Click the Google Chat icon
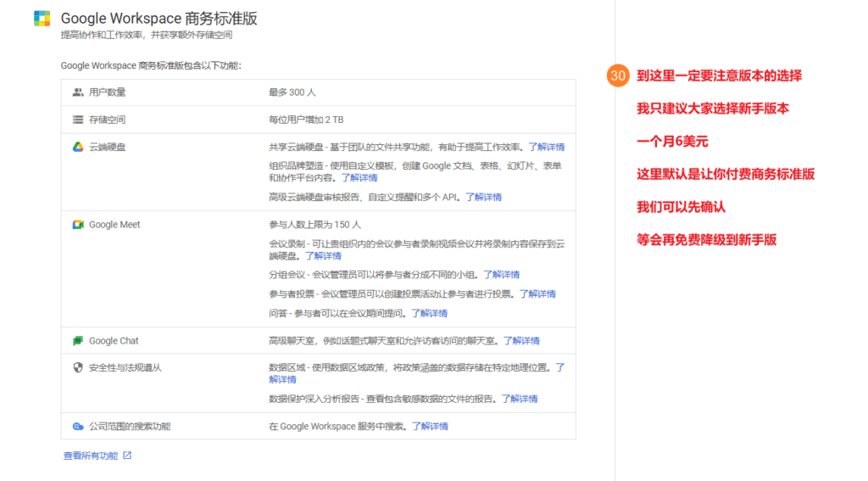 point(78,341)
